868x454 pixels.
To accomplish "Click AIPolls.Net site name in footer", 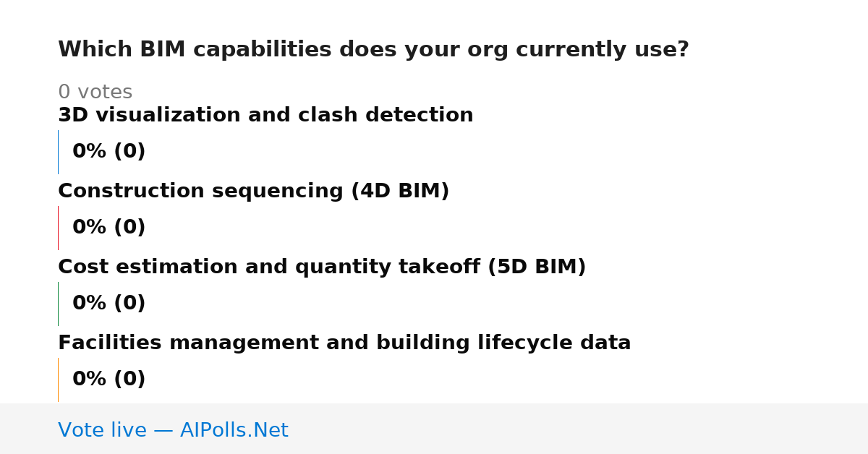I will (234, 431).
